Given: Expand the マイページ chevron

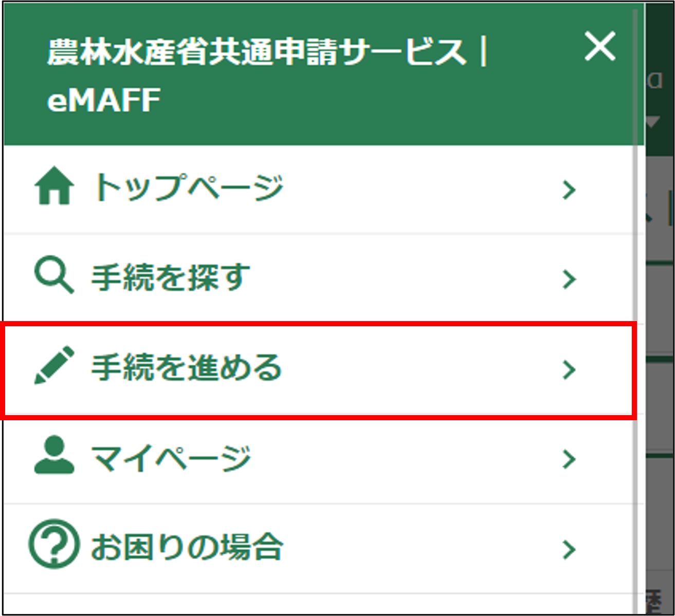Looking at the screenshot, I should click(x=569, y=459).
